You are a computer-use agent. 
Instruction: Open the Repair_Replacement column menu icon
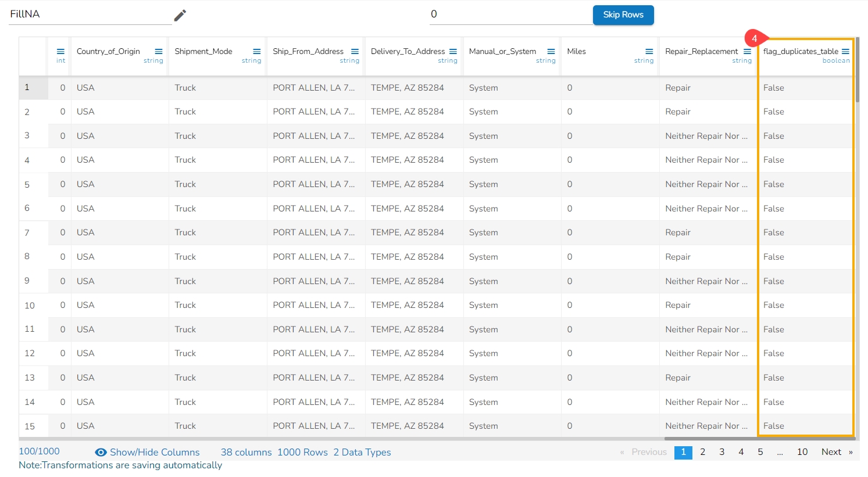coord(747,52)
